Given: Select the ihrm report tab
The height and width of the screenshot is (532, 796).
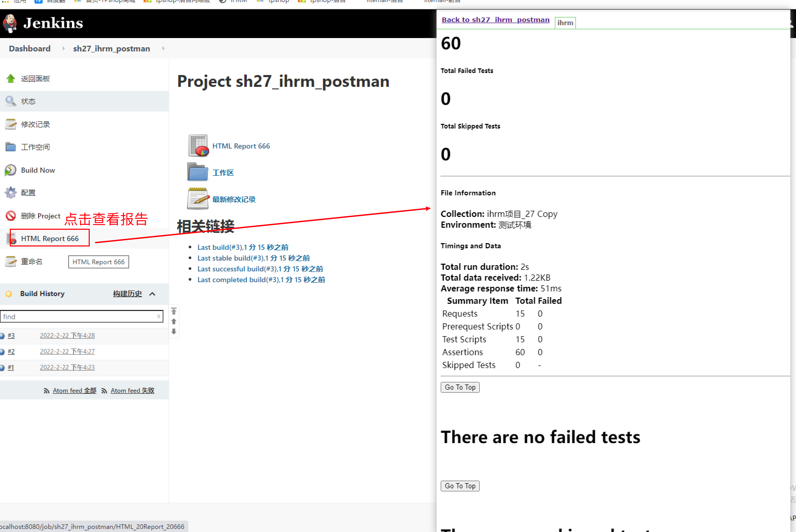Looking at the screenshot, I should (x=565, y=23).
